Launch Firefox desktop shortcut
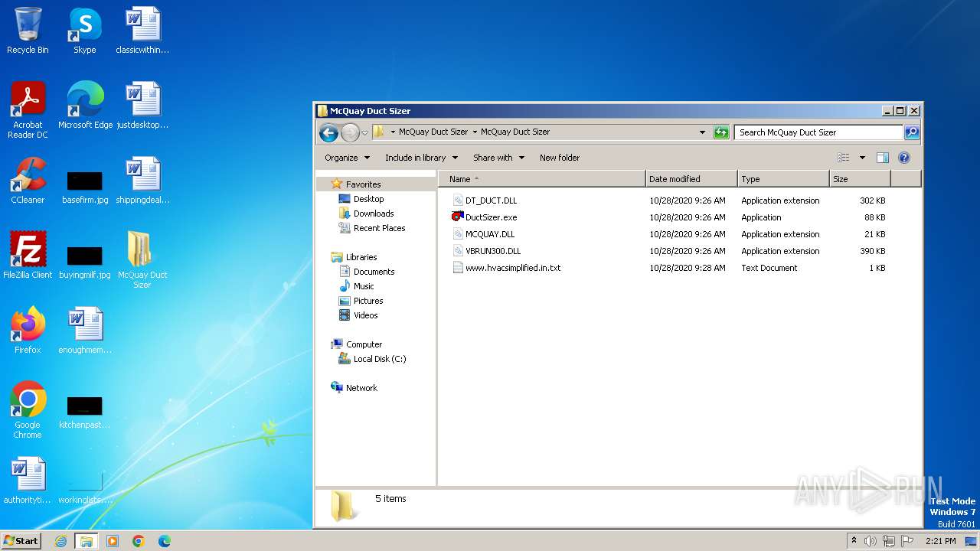The height and width of the screenshot is (551, 980). pos(28,331)
